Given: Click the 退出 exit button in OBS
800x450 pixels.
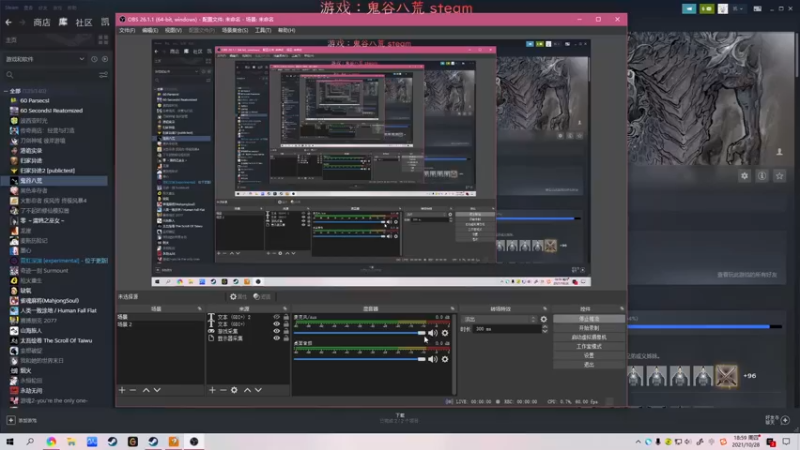Looking at the screenshot, I should coord(589,365).
